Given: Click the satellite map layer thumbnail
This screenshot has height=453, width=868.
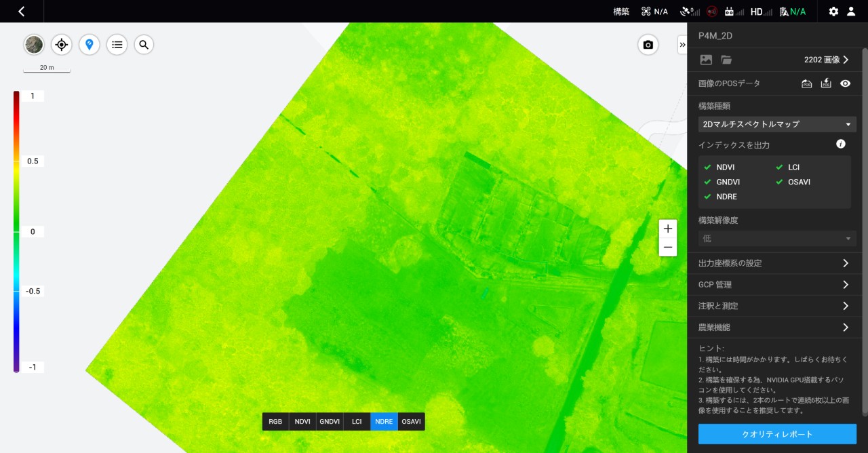Looking at the screenshot, I should pos(34,45).
